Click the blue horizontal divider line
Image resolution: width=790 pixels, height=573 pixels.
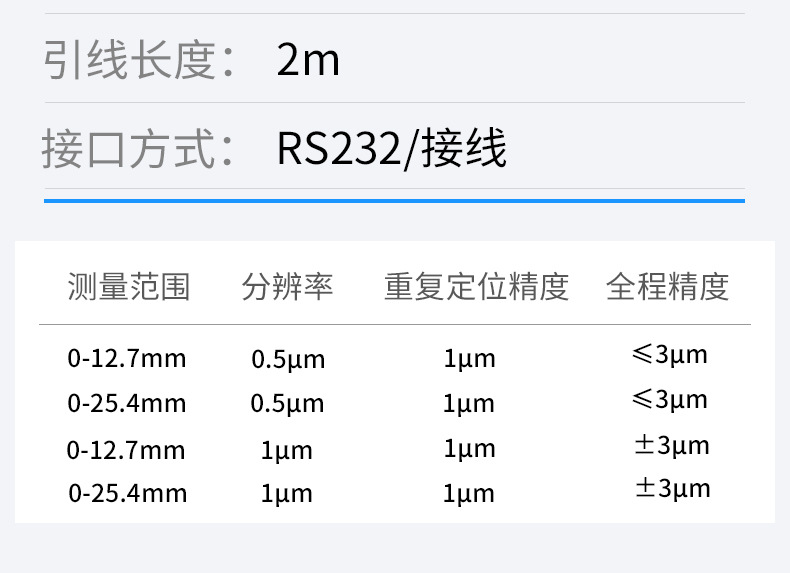coord(394,201)
